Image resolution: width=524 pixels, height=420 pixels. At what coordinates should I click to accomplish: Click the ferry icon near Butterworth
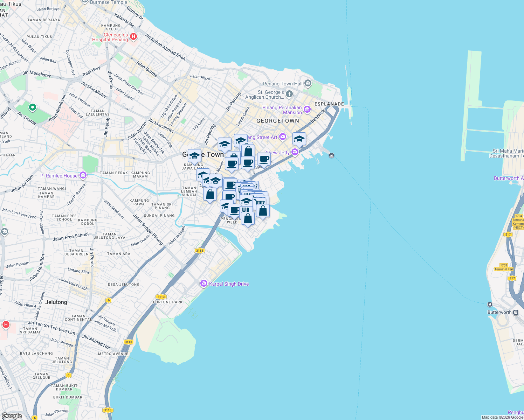tap(490, 304)
